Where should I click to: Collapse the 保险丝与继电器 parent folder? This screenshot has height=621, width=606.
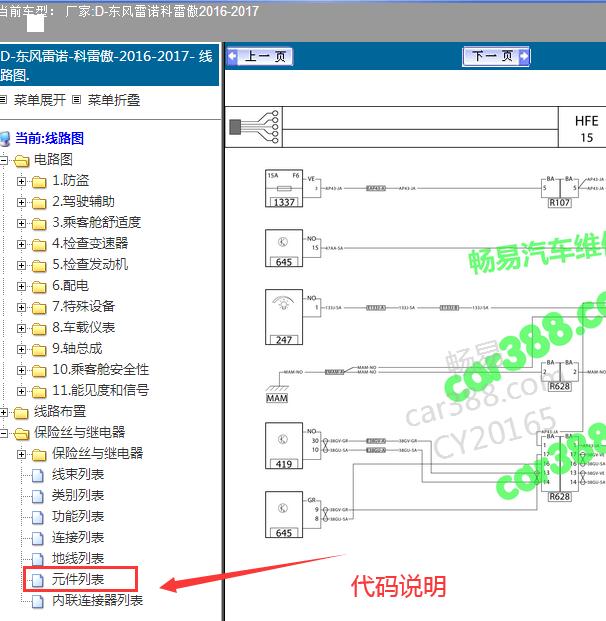pyautogui.click(x=4, y=433)
